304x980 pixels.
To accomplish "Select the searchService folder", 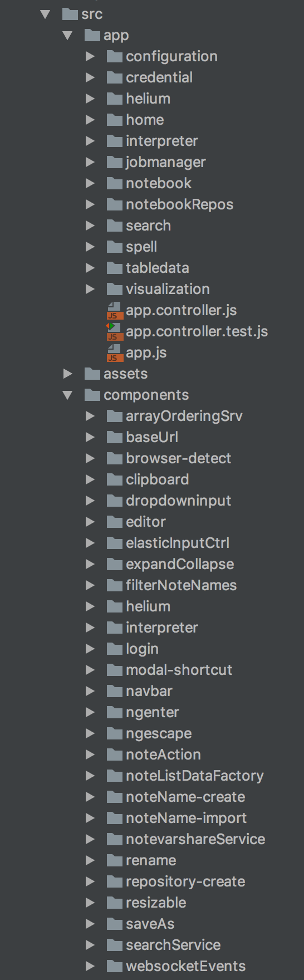I will (173, 945).
